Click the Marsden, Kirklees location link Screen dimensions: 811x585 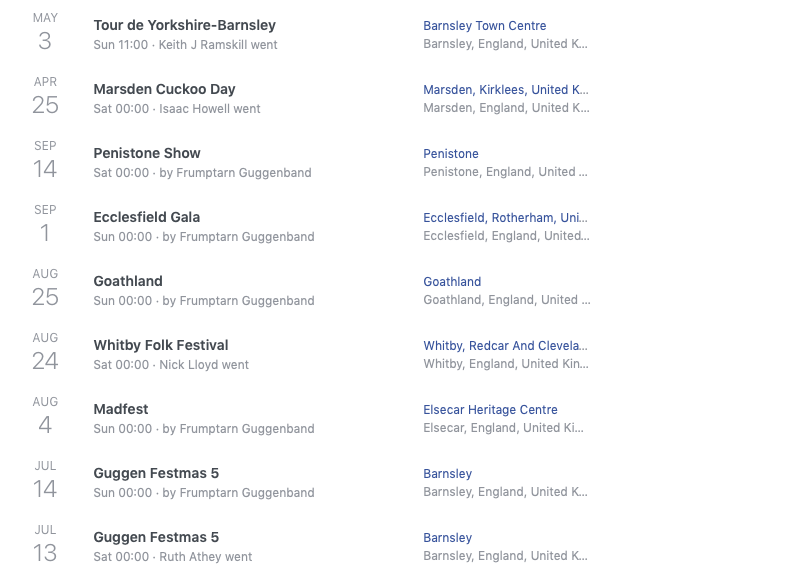click(505, 90)
